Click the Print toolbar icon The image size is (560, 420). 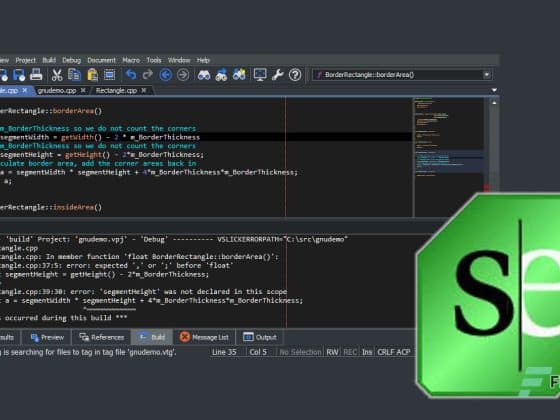[36, 75]
